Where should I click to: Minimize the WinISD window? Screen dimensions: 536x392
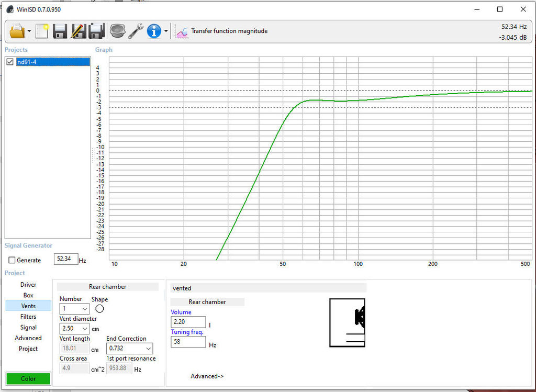(477, 9)
